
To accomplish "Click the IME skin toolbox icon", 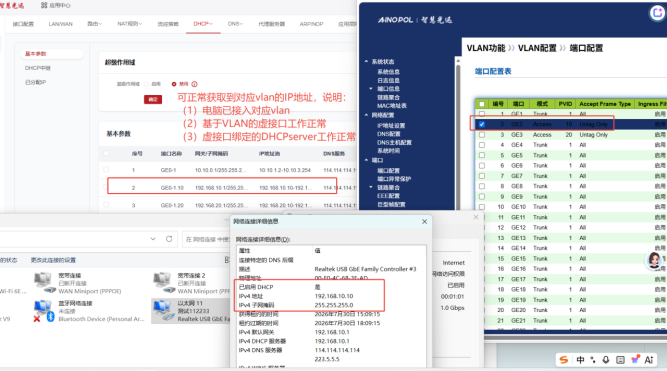I will click(x=635, y=360).
